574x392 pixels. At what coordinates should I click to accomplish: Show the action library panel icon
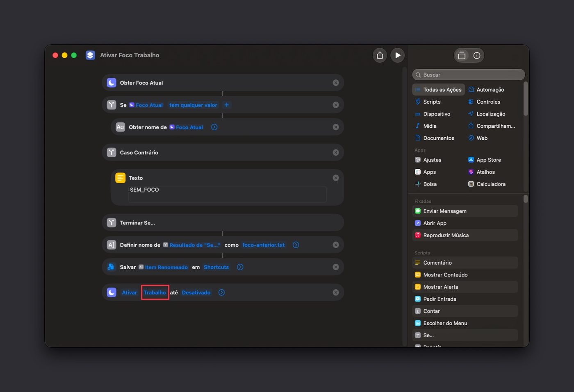(462, 55)
